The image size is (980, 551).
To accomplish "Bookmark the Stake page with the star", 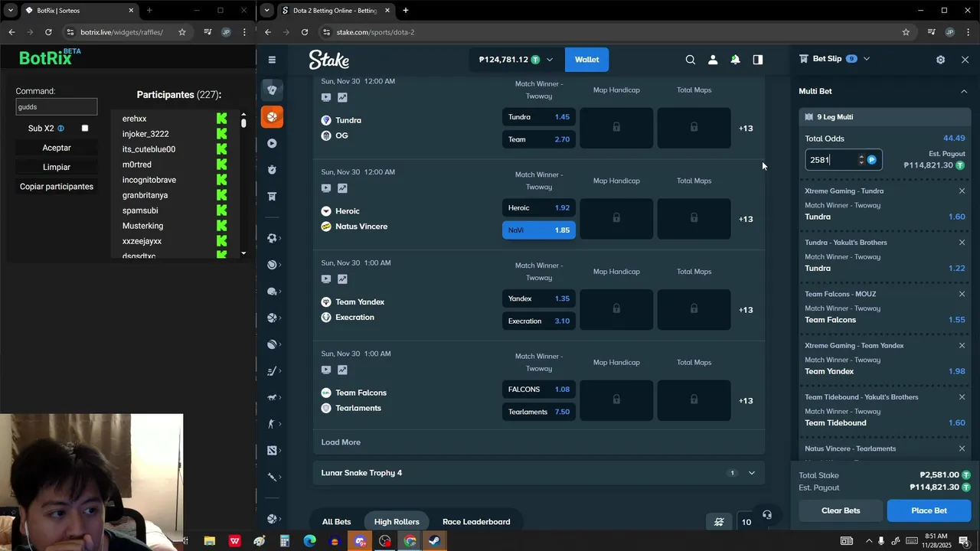I will (906, 32).
